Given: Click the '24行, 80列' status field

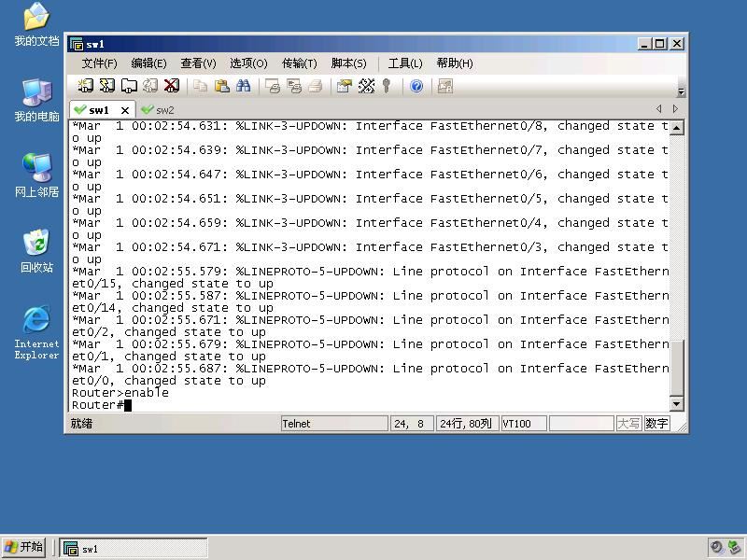Looking at the screenshot, I should point(468,424).
